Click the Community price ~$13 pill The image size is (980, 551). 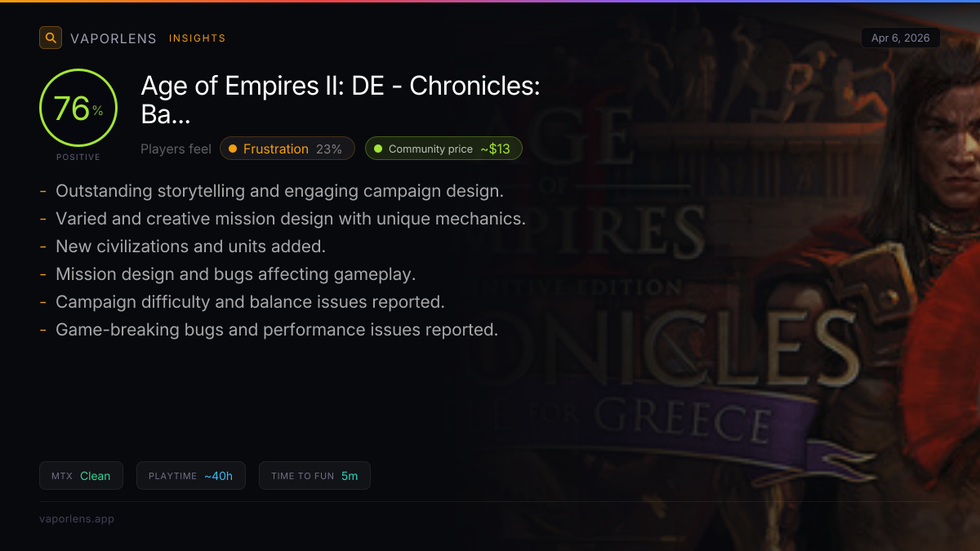[x=443, y=149]
